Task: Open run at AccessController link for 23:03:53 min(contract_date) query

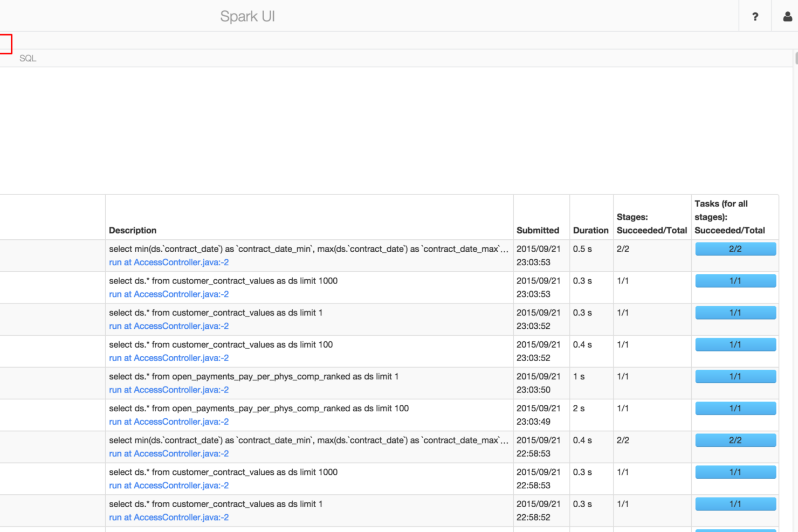Action: click(x=169, y=262)
